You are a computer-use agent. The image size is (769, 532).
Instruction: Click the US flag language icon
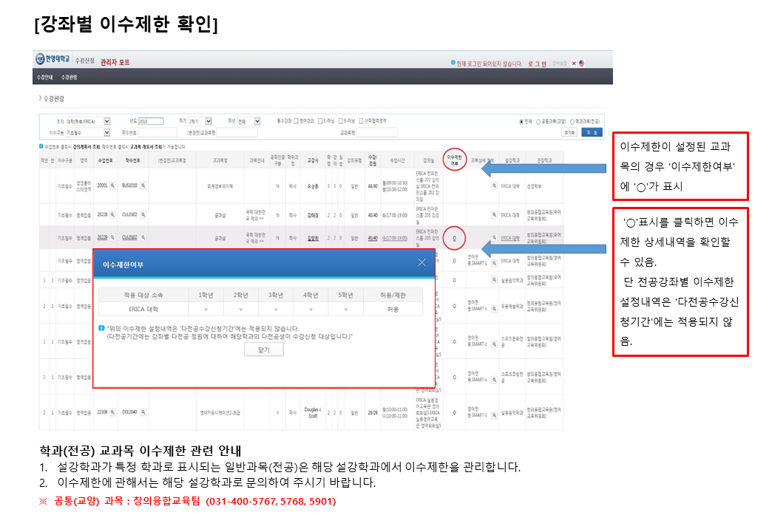(582, 64)
